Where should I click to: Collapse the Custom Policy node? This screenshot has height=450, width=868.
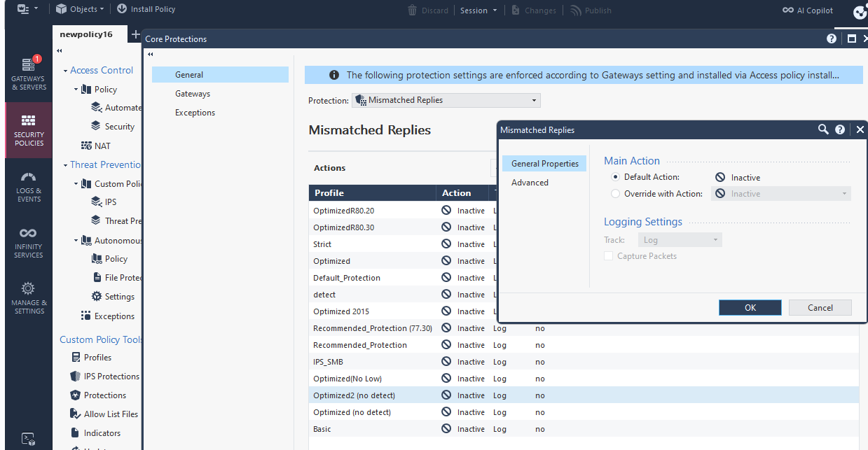pos(76,184)
